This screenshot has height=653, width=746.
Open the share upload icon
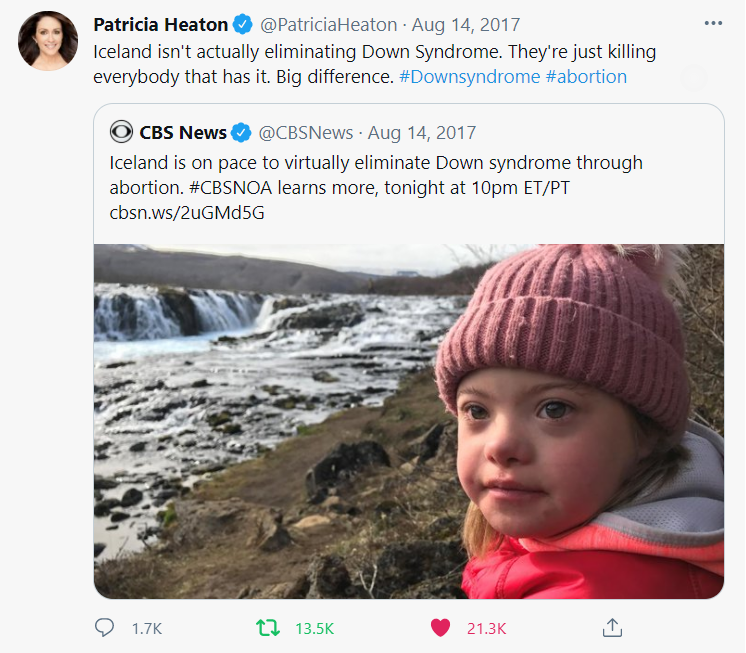tap(612, 627)
